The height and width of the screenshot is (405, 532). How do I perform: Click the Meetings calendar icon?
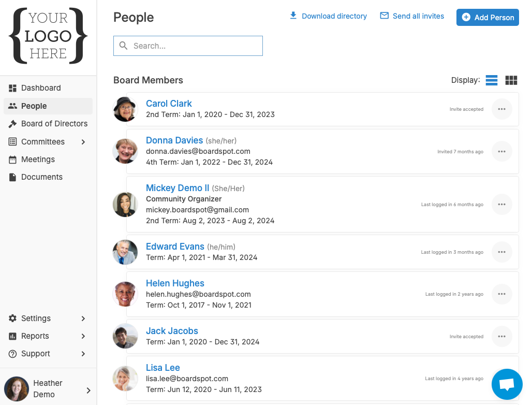(13, 159)
